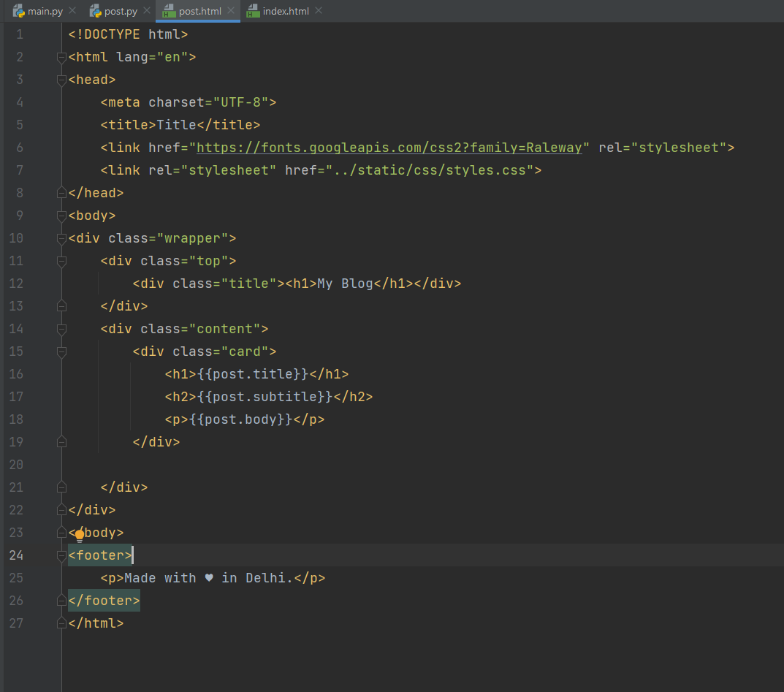This screenshot has width=784, height=692.
Task: Click the fold end marker on line 19
Action: click(x=61, y=441)
